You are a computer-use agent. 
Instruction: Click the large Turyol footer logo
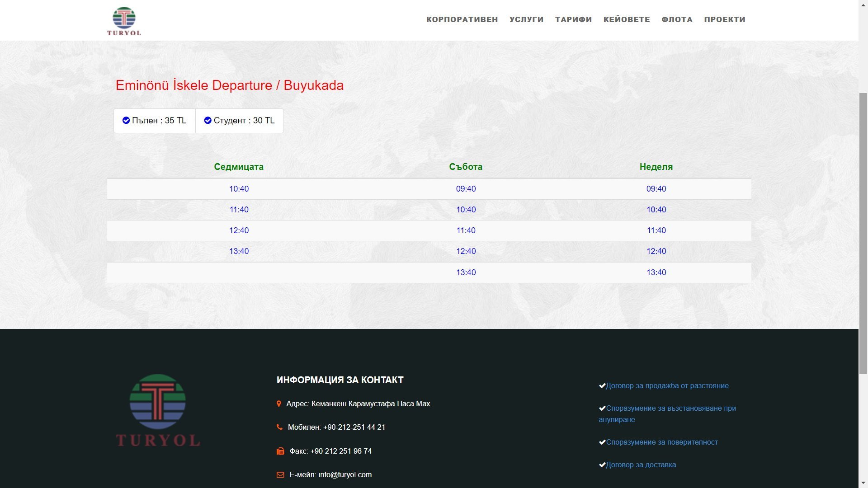click(158, 410)
